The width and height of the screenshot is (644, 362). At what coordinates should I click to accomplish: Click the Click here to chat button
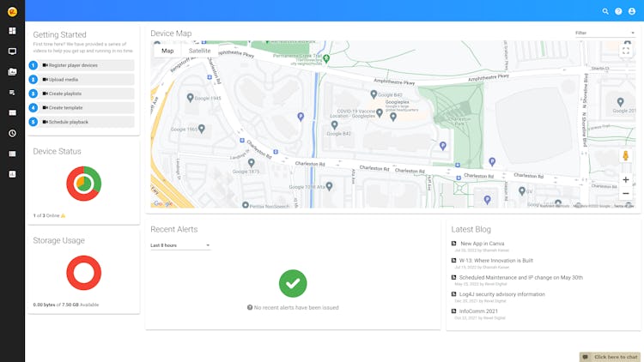point(610,357)
